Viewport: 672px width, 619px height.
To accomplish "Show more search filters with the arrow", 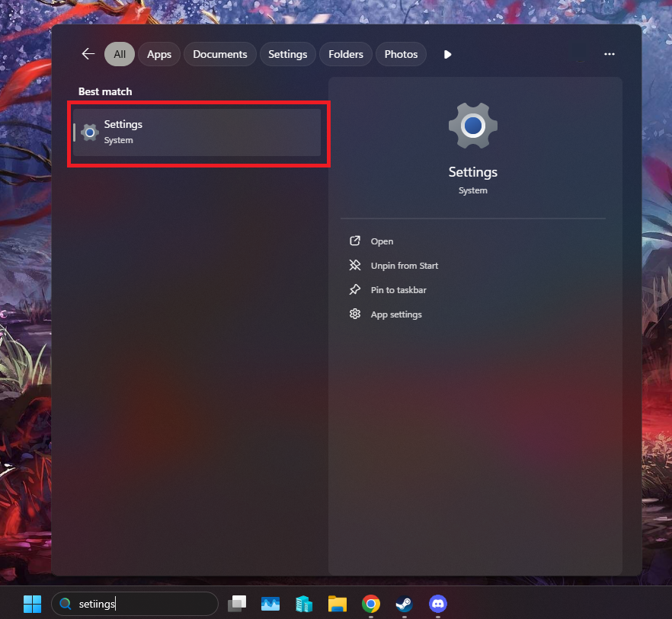I will coord(448,54).
